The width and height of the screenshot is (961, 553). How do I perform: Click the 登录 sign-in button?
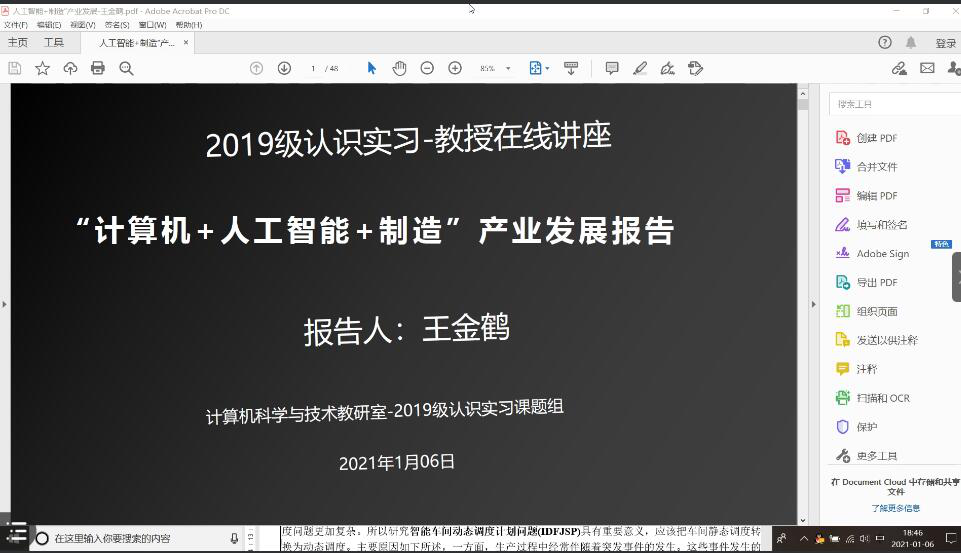tap(945, 43)
